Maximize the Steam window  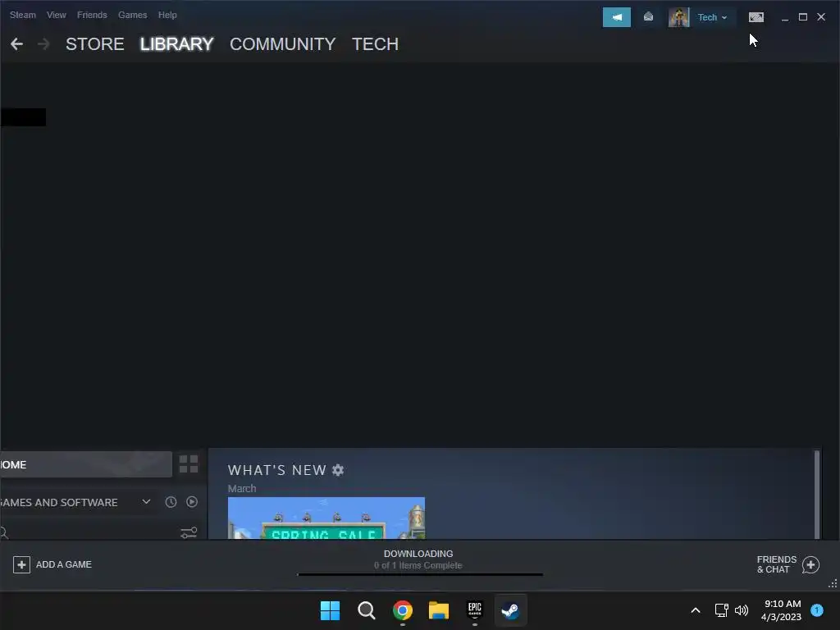[803, 17]
